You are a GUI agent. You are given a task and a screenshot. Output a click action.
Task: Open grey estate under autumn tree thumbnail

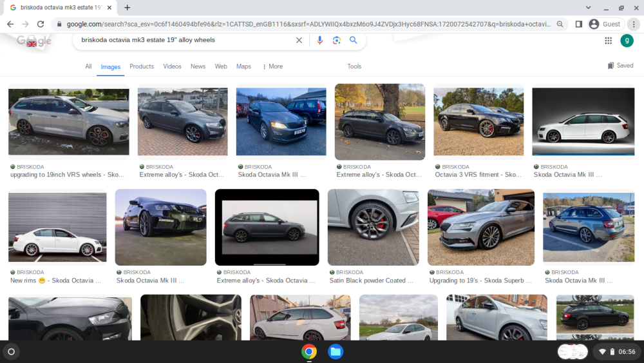[380, 122]
